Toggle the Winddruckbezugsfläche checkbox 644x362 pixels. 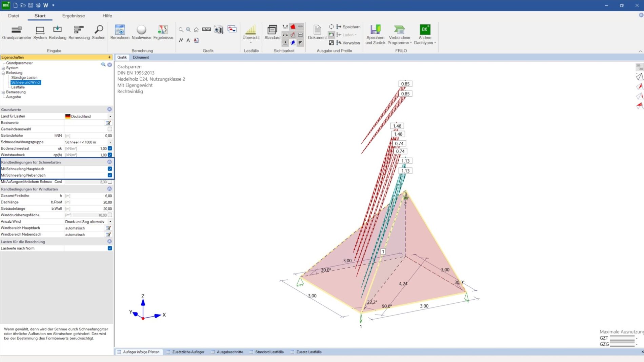pyautogui.click(x=110, y=215)
